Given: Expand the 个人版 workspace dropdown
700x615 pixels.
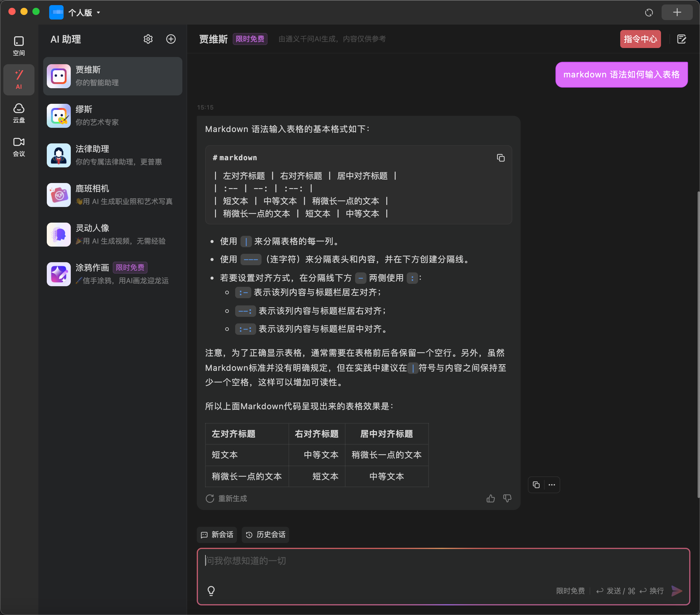Looking at the screenshot, I should [83, 12].
